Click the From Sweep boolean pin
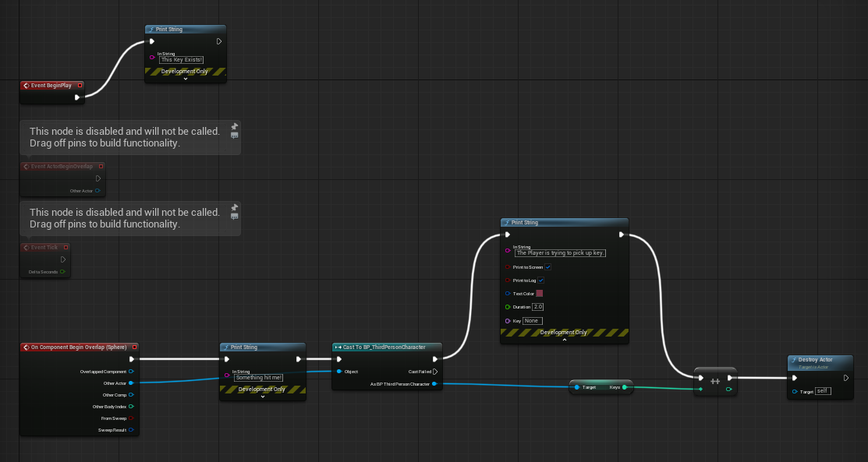 click(x=131, y=418)
